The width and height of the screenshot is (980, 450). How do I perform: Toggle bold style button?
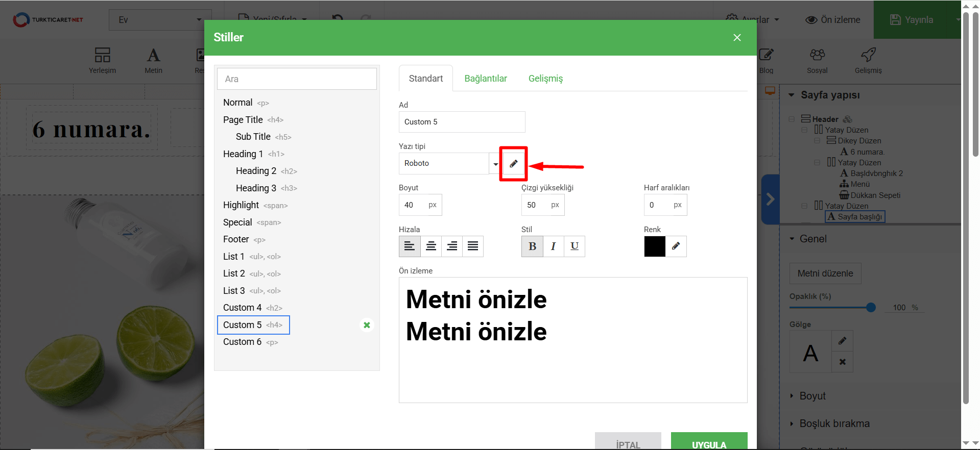(532, 246)
